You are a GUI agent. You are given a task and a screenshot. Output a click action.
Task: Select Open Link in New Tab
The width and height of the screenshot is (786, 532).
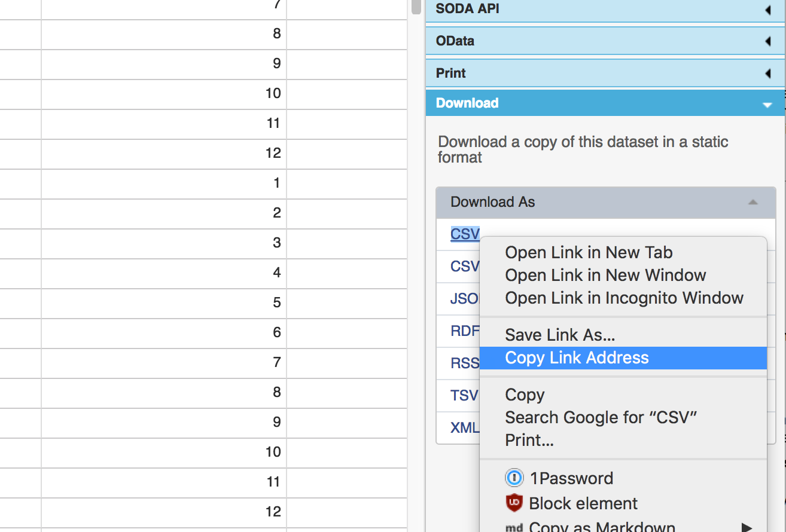pos(589,253)
